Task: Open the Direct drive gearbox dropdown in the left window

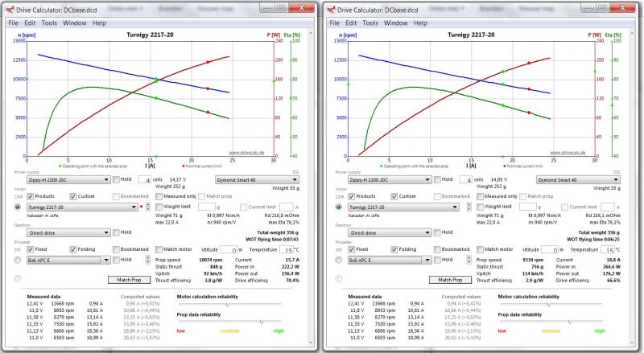Action: pos(68,232)
